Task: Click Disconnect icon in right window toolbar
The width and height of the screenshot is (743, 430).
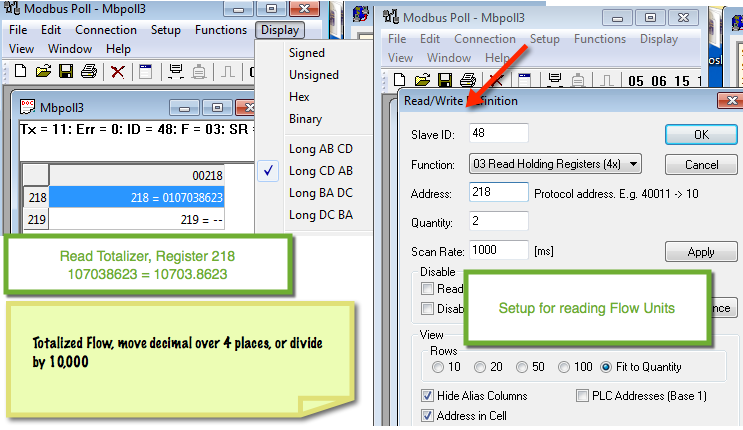Action: [x=578, y=80]
